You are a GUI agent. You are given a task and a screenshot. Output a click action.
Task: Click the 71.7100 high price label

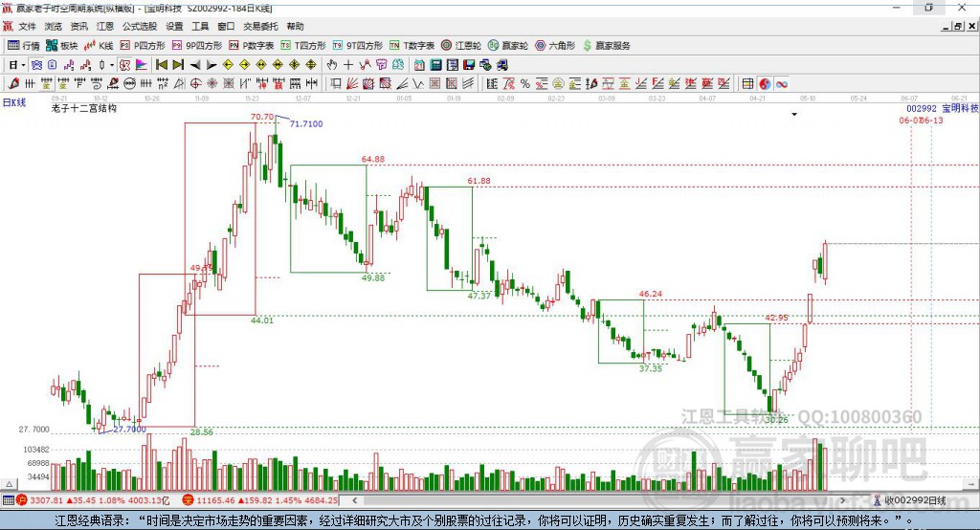pos(306,123)
